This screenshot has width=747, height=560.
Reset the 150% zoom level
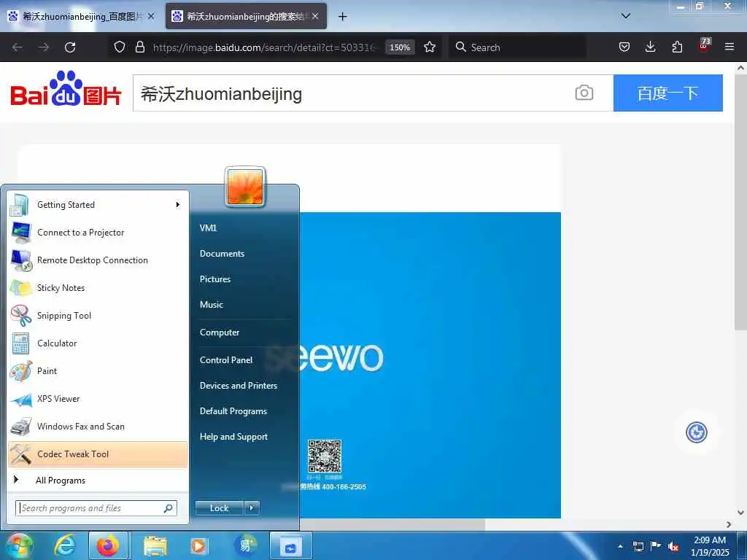pyautogui.click(x=400, y=47)
